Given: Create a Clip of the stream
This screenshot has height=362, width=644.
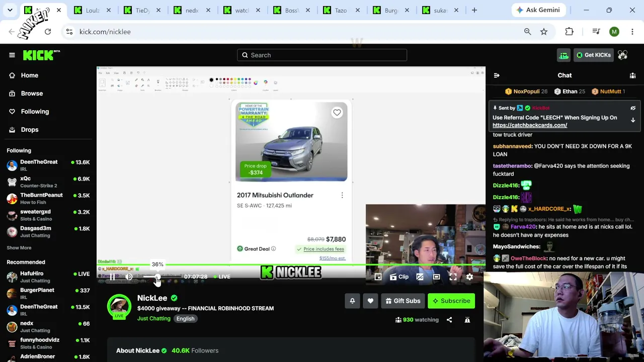Looking at the screenshot, I should 399,277.
